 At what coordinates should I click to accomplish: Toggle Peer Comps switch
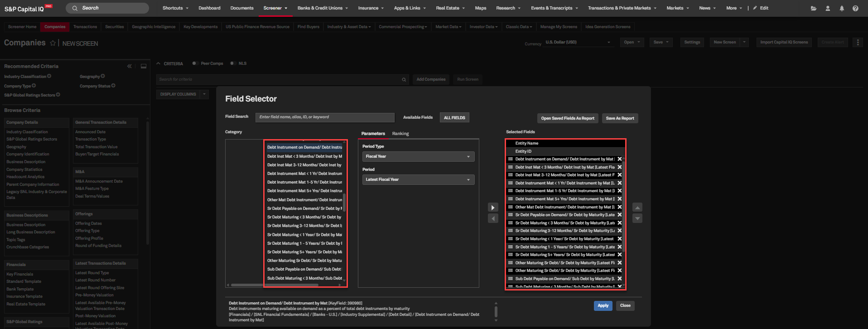point(195,63)
